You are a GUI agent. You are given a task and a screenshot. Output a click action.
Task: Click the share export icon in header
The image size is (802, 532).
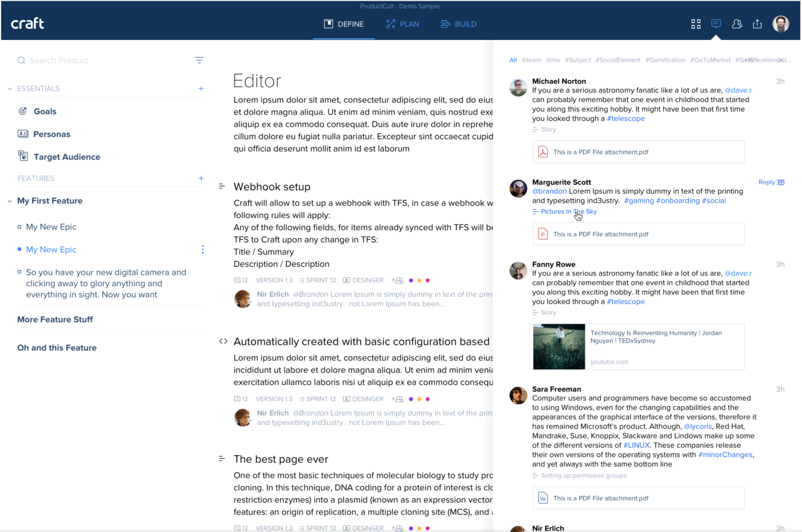pos(757,24)
